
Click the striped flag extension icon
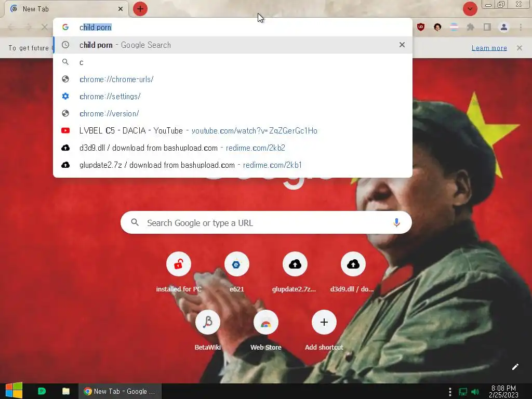coord(454,27)
